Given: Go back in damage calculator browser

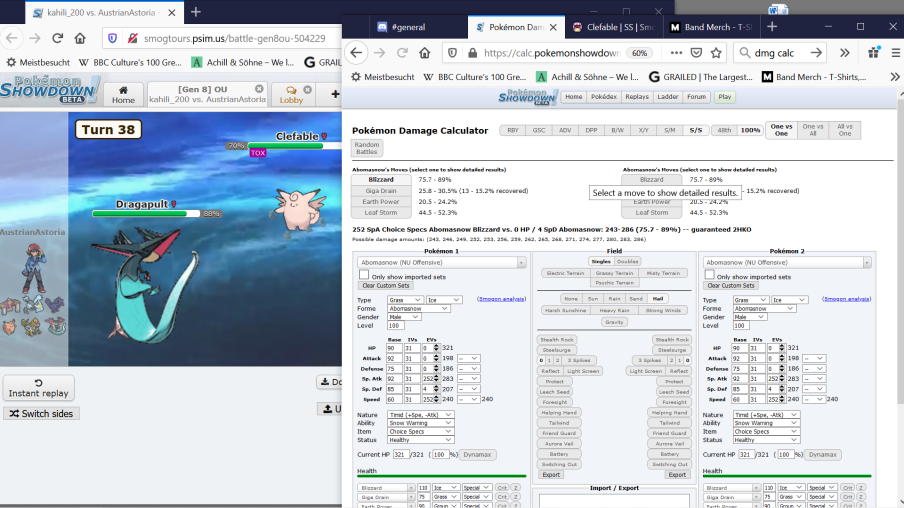Looking at the screenshot, I should (x=356, y=53).
